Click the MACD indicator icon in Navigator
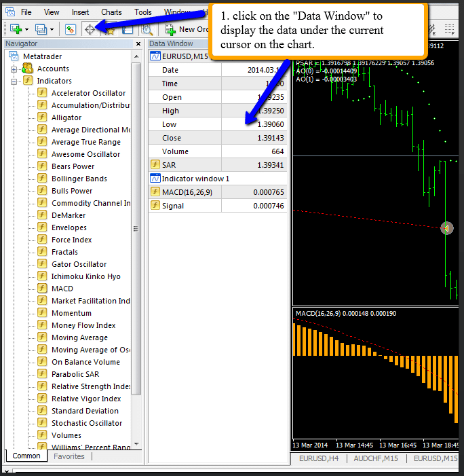Screen dimensions: 464x476 point(42,288)
